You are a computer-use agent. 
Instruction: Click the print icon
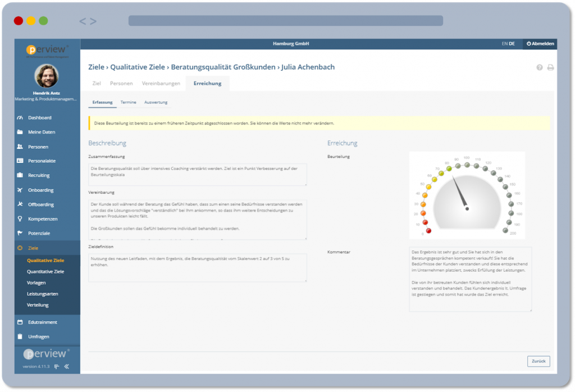pyautogui.click(x=550, y=67)
